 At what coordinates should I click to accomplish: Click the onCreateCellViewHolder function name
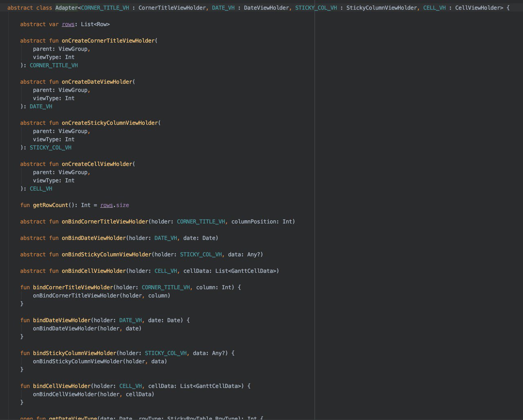click(97, 164)
